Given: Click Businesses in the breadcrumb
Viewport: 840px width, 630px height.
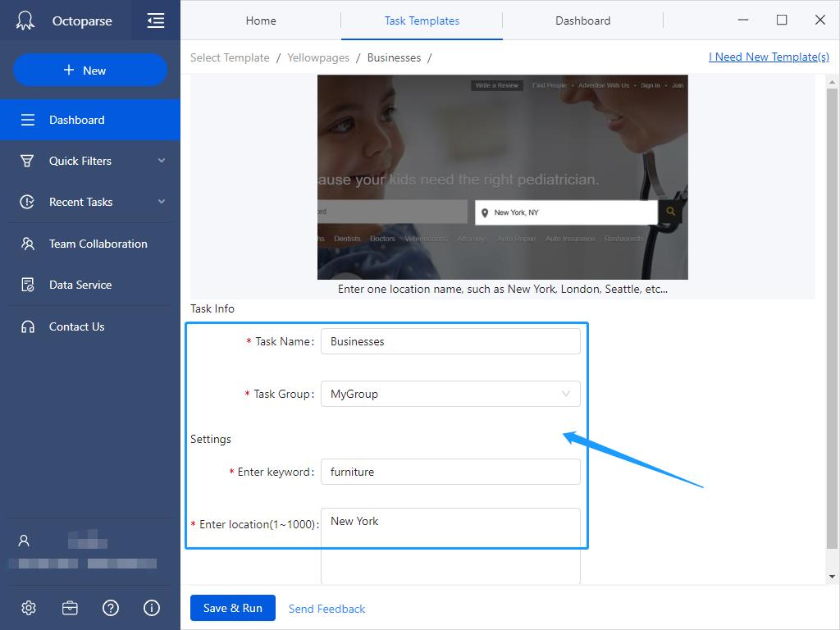Looking at the screenshot, I should pos(394,57).
